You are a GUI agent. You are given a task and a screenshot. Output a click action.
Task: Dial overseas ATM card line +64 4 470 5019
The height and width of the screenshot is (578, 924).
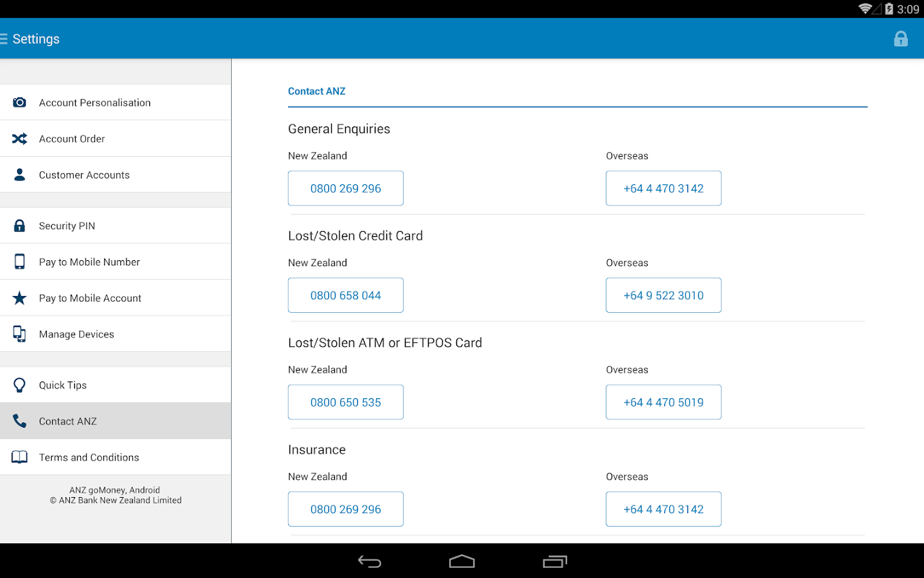[663, 402]
